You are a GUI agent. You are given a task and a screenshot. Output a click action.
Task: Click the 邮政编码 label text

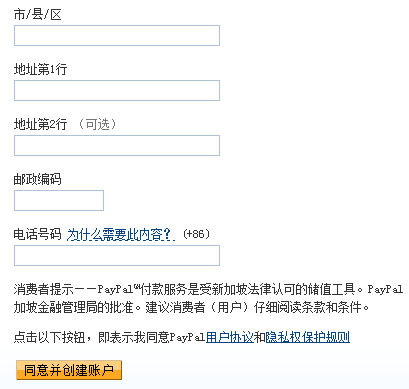point(37,179)
